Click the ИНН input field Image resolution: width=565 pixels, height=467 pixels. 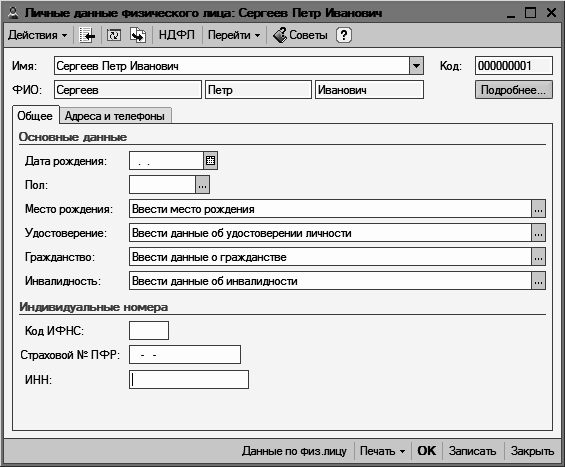(189, 379)
